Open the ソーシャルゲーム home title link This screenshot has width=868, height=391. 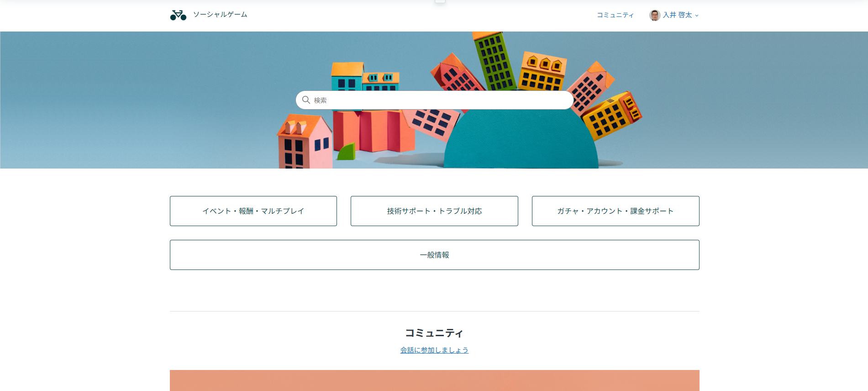click(220, 15)
